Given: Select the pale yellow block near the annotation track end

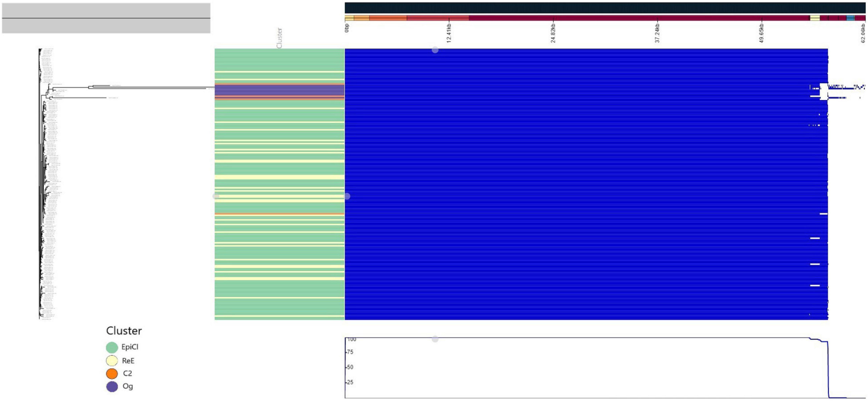Looking at the screenshot, I should (x=815, y=18).
